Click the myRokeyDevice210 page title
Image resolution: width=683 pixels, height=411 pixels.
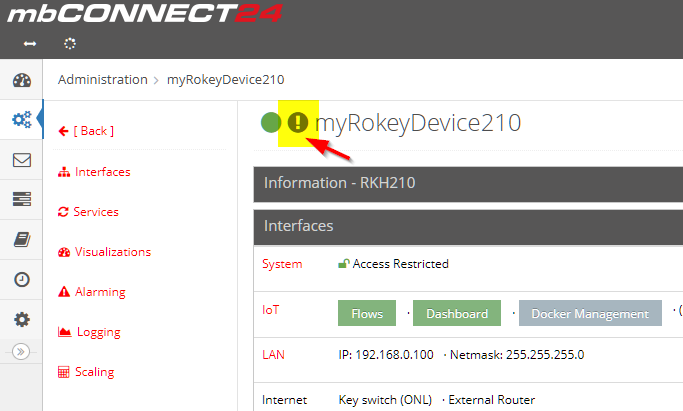418,123
